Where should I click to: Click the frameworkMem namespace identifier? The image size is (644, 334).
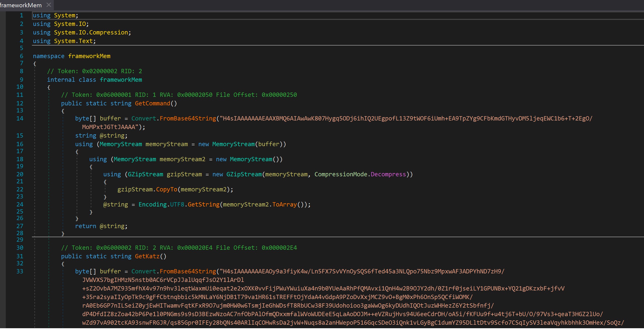(x=89, y=56)
